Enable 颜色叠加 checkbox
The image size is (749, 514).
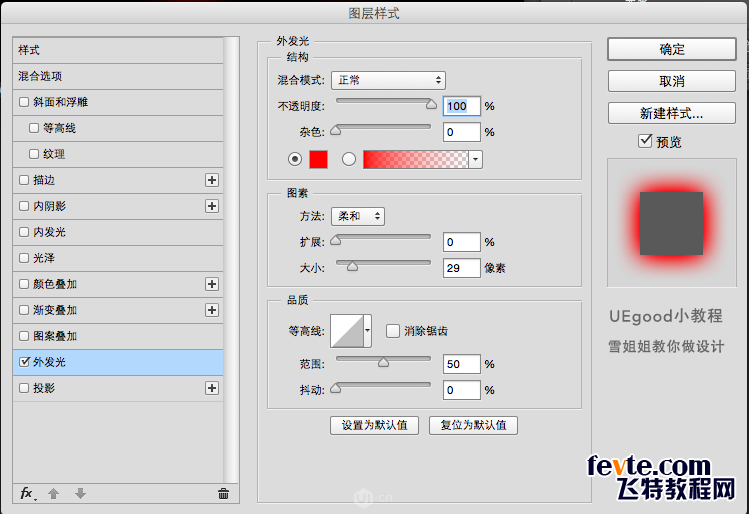(x=24, y=284)
